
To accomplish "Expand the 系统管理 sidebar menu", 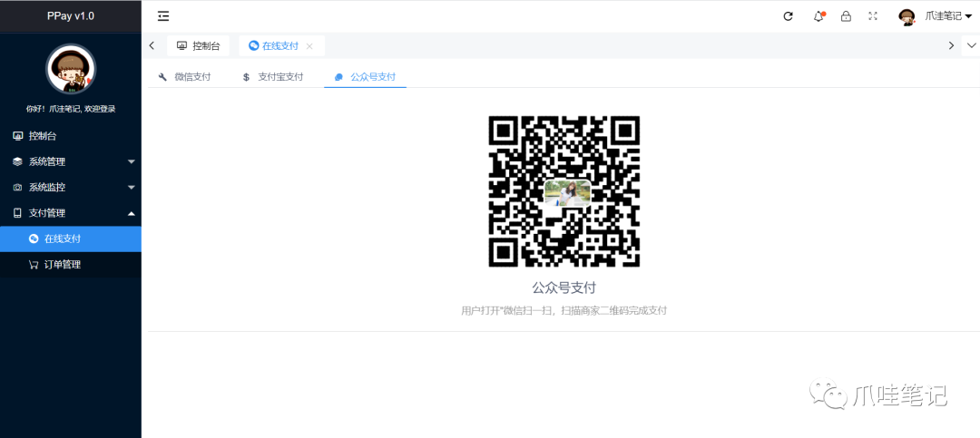I will (71, 161).
